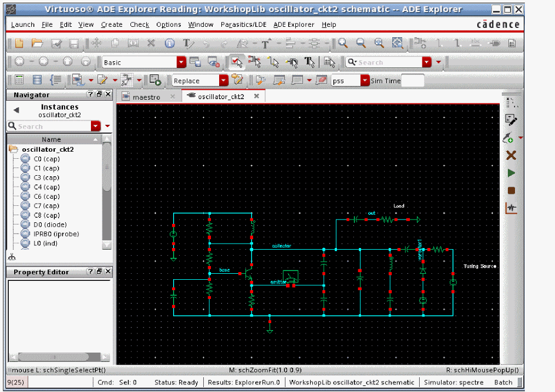Toggle the checkmark selection mode button
Screen dimensions: 555x392
click(x=236, y=62)
